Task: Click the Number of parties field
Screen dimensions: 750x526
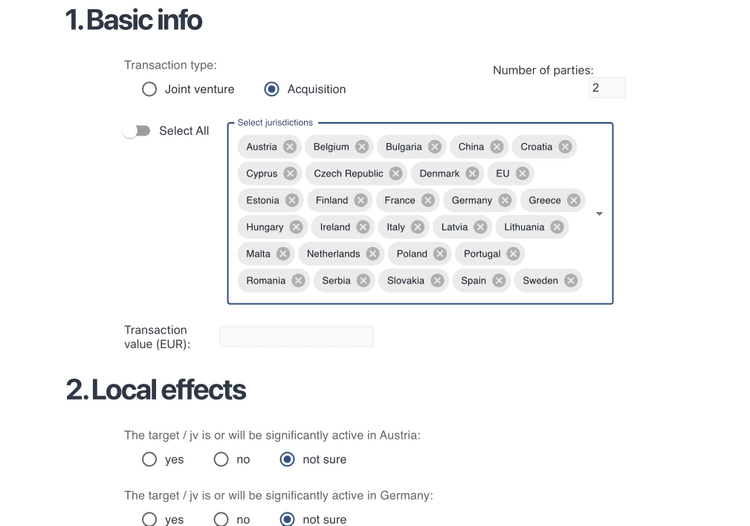Action: 606,88
